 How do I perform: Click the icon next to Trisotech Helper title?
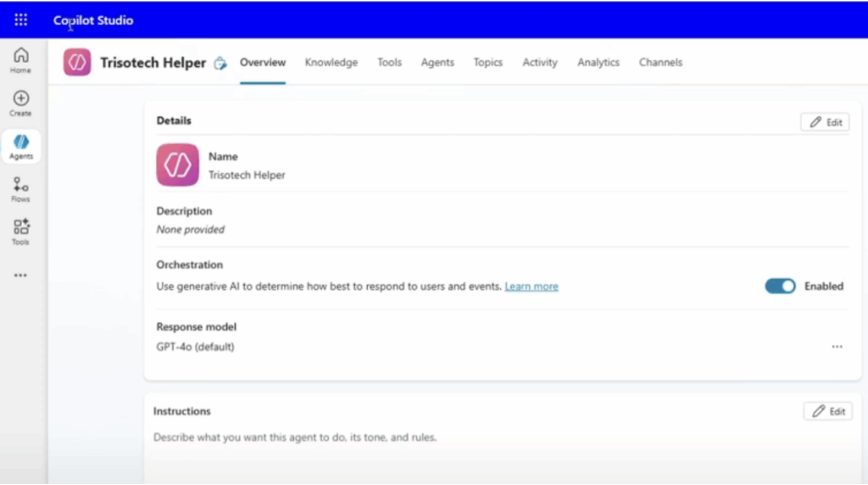220,63
